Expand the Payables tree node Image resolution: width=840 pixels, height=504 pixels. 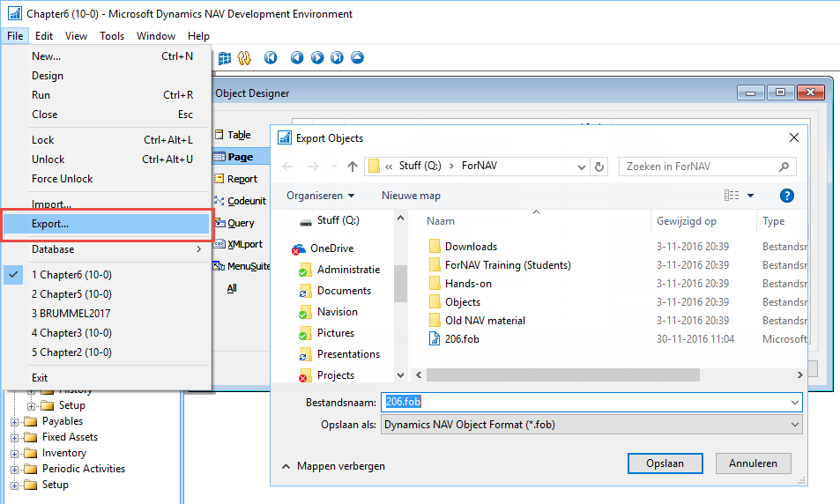coord(14,422)
